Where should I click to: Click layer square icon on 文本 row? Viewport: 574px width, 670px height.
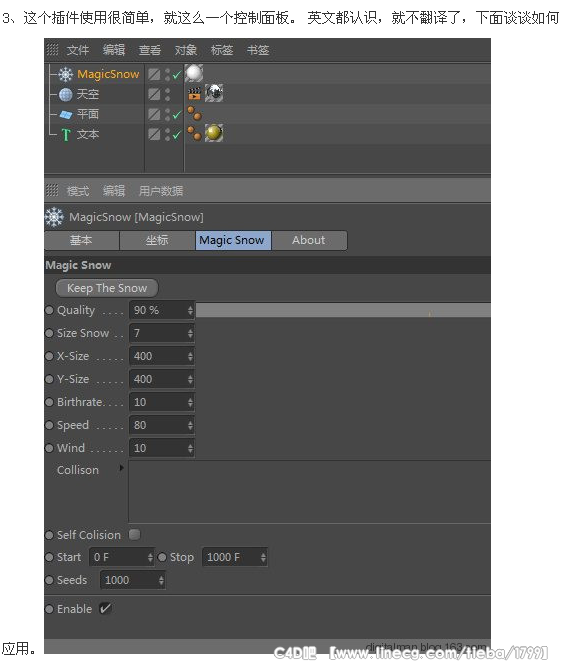tap(154, 134)
